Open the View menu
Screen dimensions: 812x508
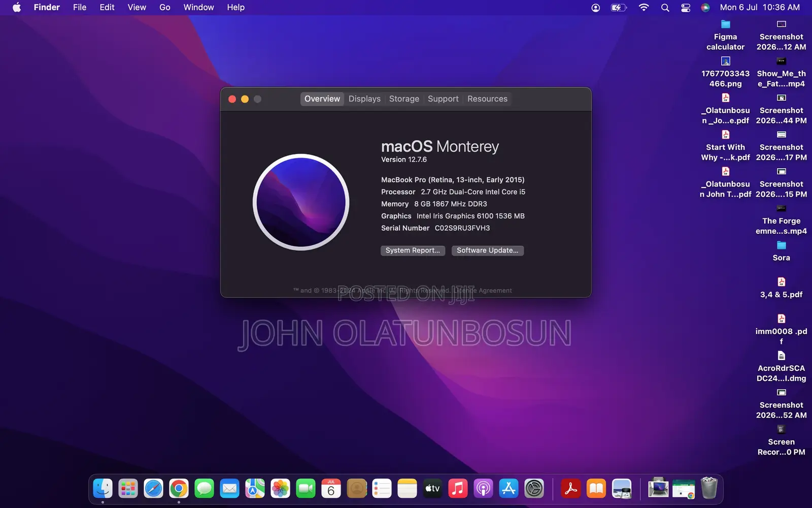pos(137,7)
